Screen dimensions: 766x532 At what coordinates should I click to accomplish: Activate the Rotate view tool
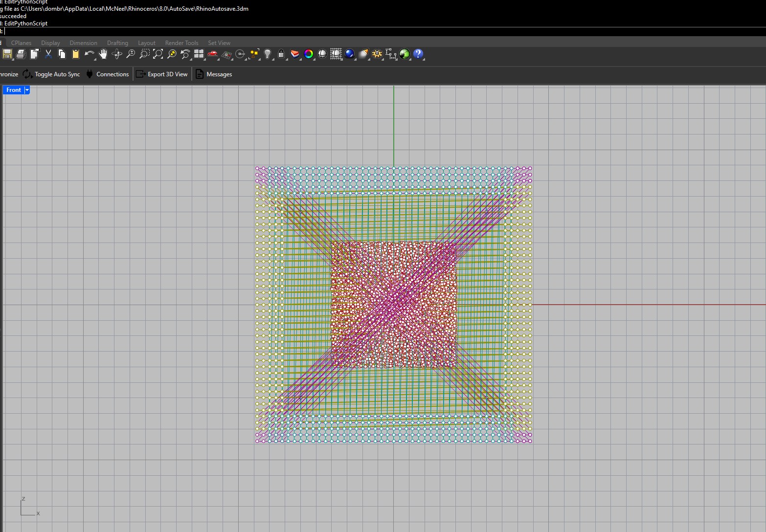pos(117,54)
